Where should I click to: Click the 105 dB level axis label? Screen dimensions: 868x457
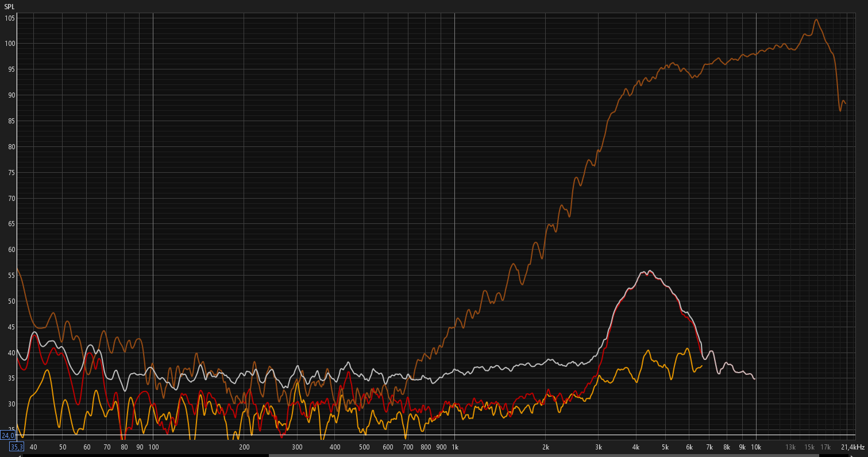pyautogui.click(x=9, y=18)
